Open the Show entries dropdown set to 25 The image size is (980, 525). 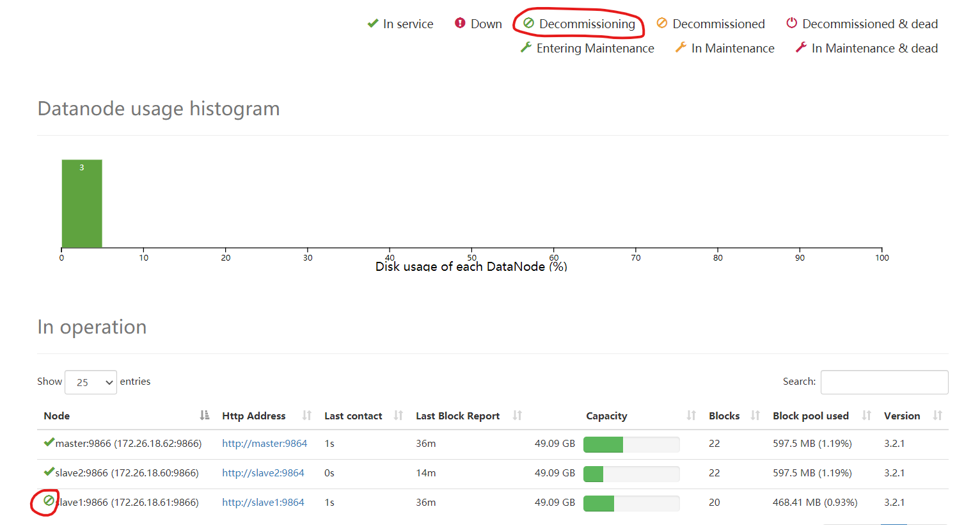(91, 382)
